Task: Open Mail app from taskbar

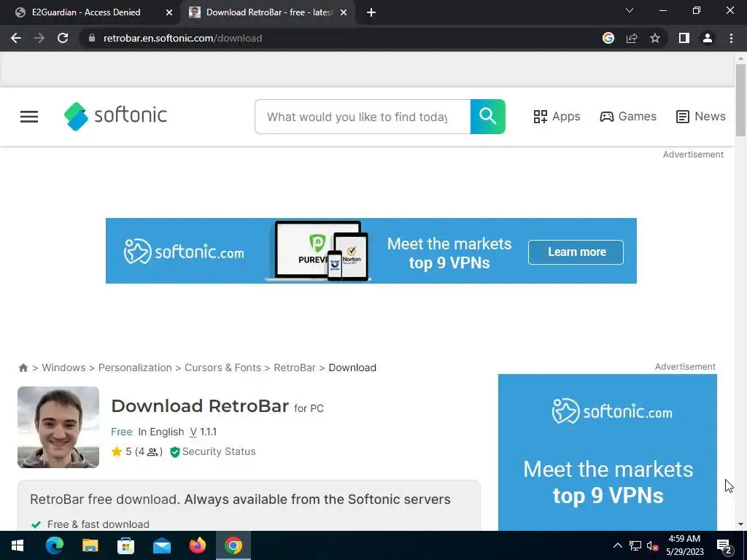Action: pyautogui.click(x=161, y=545)
